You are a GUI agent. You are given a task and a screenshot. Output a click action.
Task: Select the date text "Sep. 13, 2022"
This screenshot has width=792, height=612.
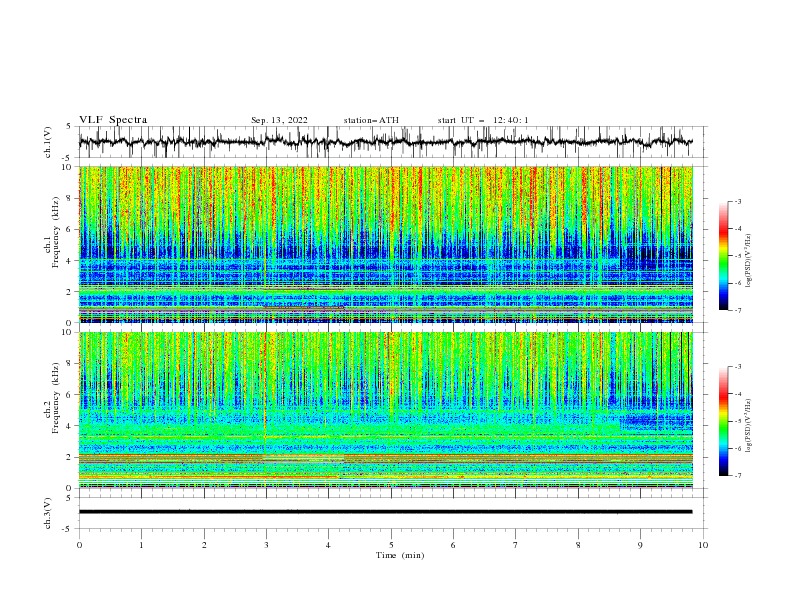pos(279,120)
